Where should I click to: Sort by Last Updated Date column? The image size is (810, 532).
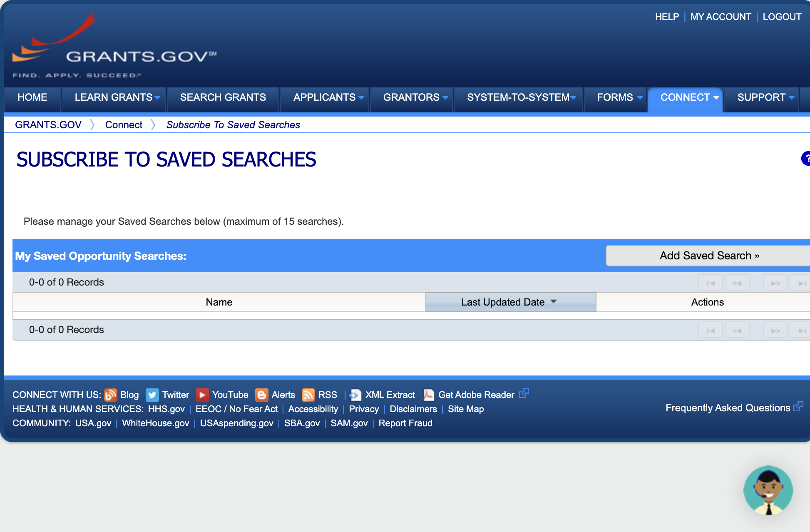click(510, 302)
